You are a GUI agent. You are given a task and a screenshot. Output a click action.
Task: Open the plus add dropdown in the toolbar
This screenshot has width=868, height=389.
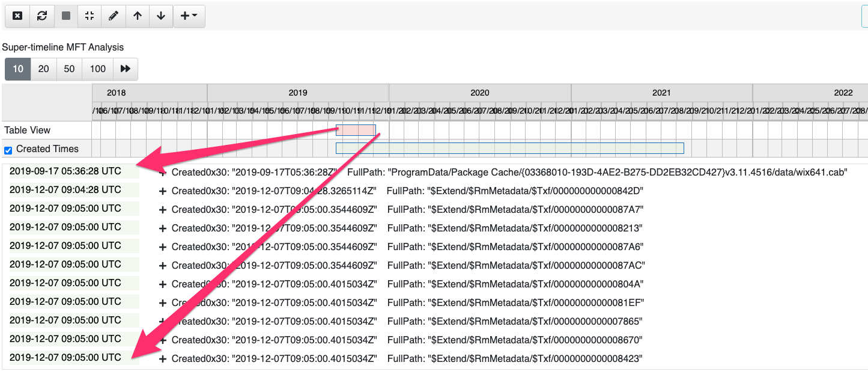pyautogui.click(x=186, y=16)
